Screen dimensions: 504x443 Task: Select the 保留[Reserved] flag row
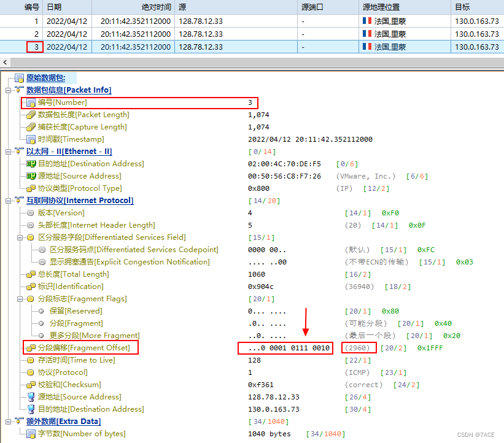[x=76, y=311]
